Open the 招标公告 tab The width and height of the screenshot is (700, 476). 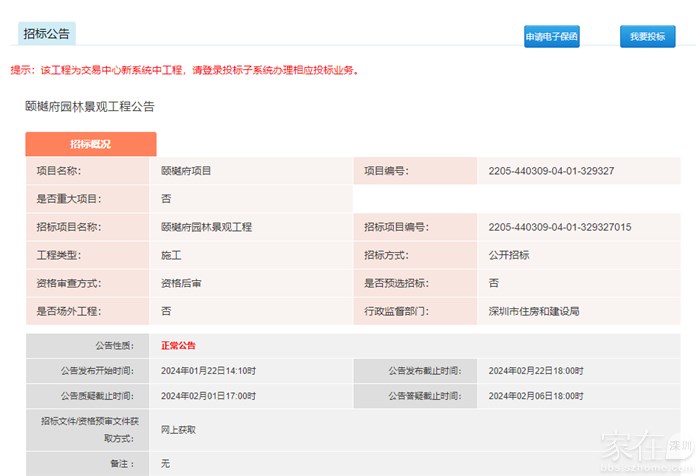point(46,34)
